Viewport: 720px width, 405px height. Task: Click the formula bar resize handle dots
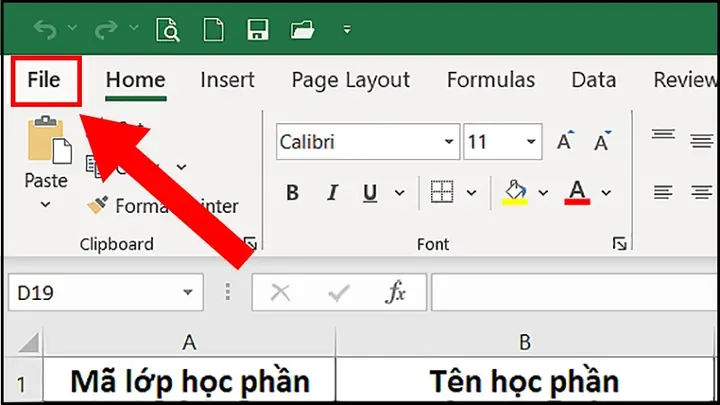click(x=228, y=292)
